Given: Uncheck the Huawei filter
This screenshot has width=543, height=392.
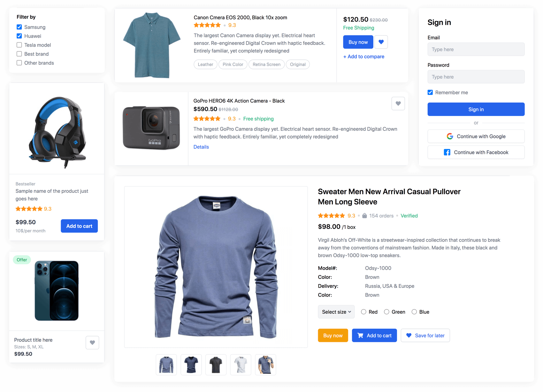Looking at the screenshot, I should tap(19, 36).
